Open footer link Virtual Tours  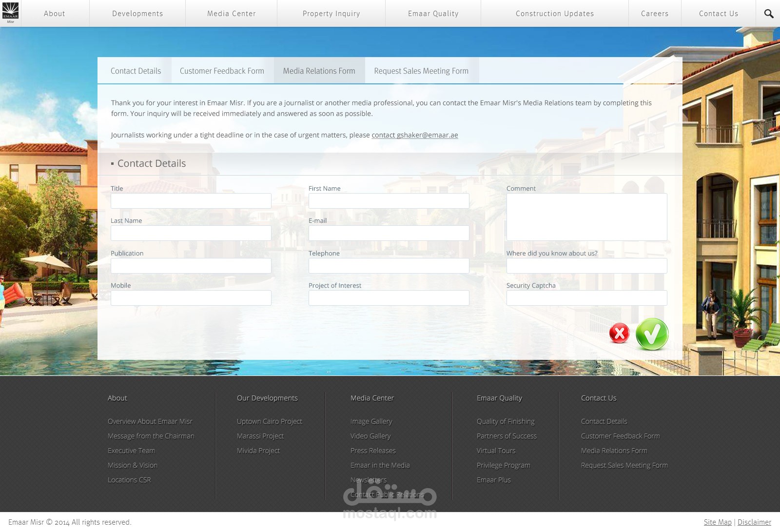[x=496, y=451]
